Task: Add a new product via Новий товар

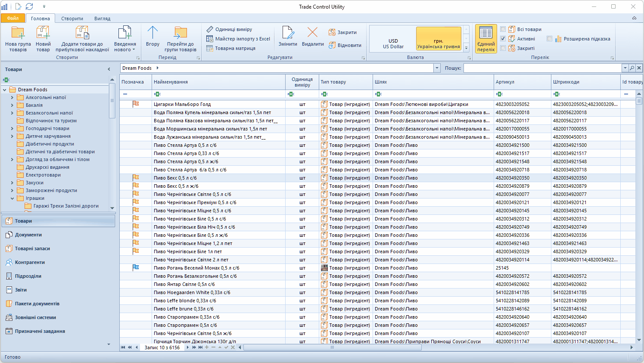Action: 43,38
